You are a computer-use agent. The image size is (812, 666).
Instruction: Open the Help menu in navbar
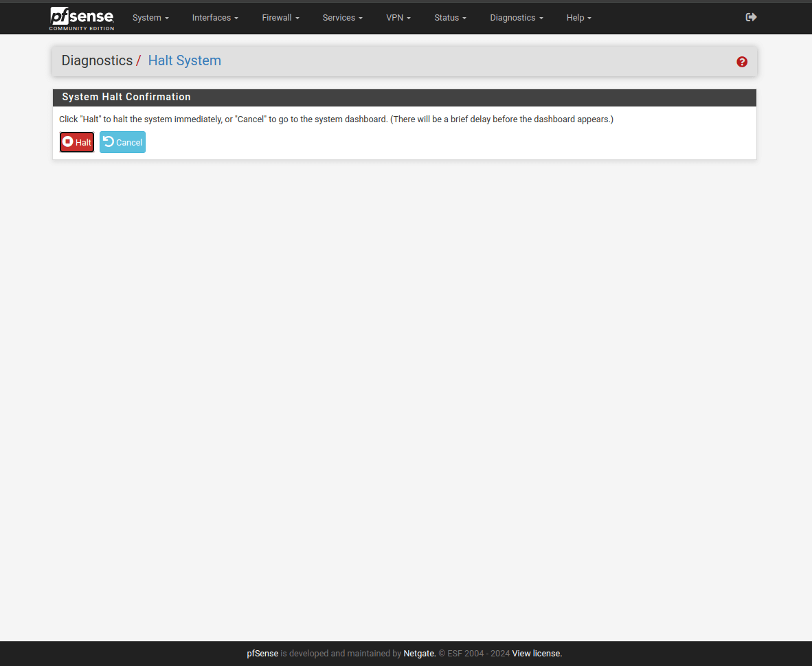pos(578,18)
